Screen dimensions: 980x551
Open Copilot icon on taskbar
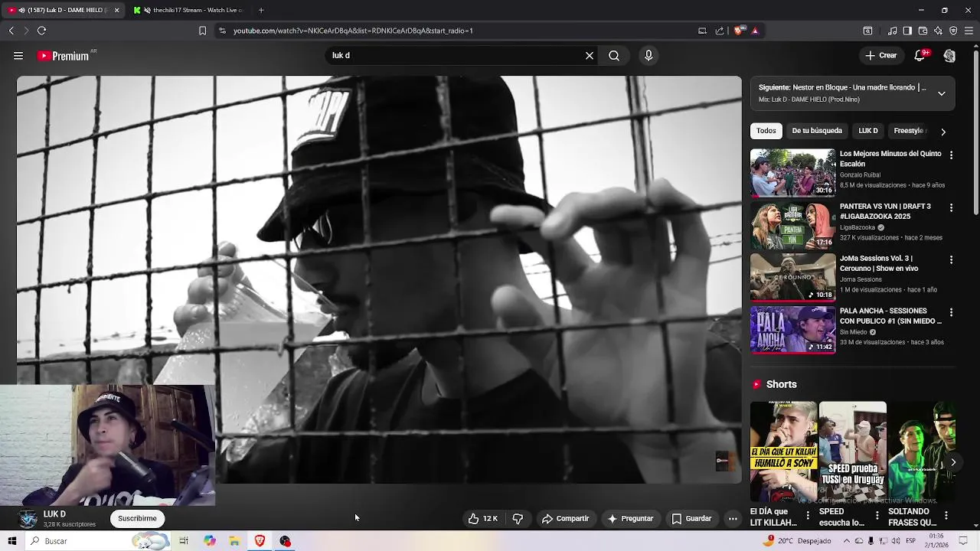pyautogui.click(x=209, y=541)
